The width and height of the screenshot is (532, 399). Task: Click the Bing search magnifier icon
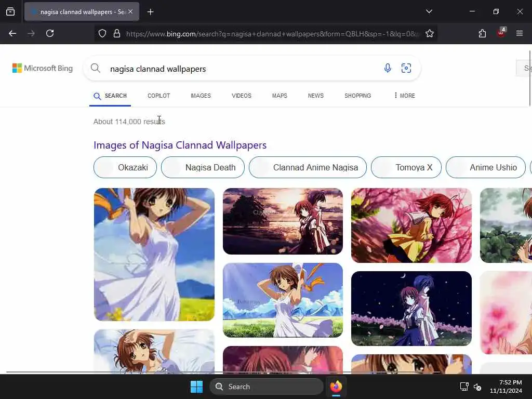coord(96,68)
